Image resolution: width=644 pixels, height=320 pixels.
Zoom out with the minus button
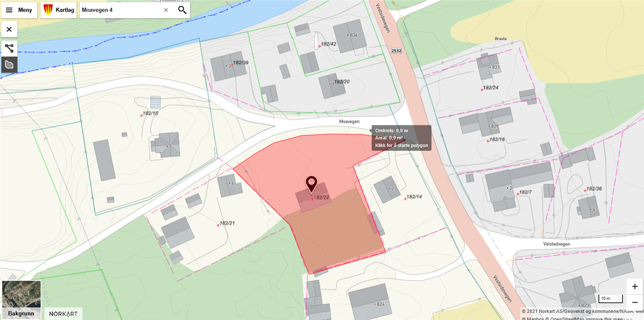pyautogui.click(x=635, y=302)
